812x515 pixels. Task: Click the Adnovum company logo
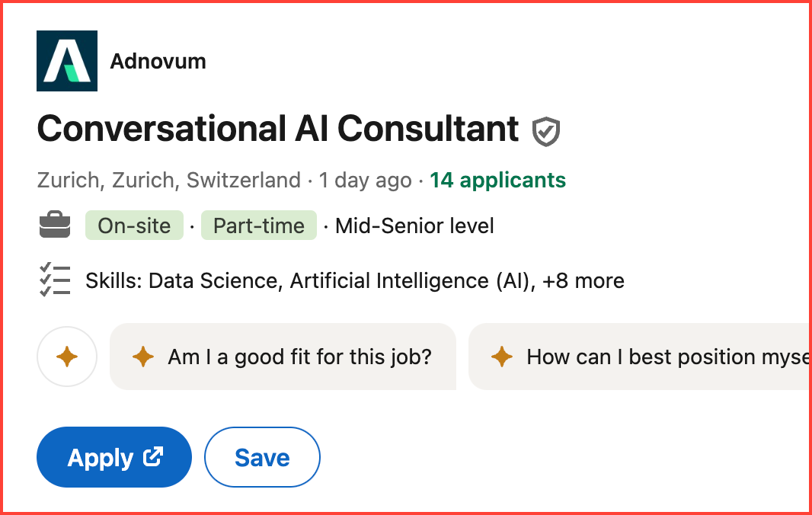tap(66, 61)
